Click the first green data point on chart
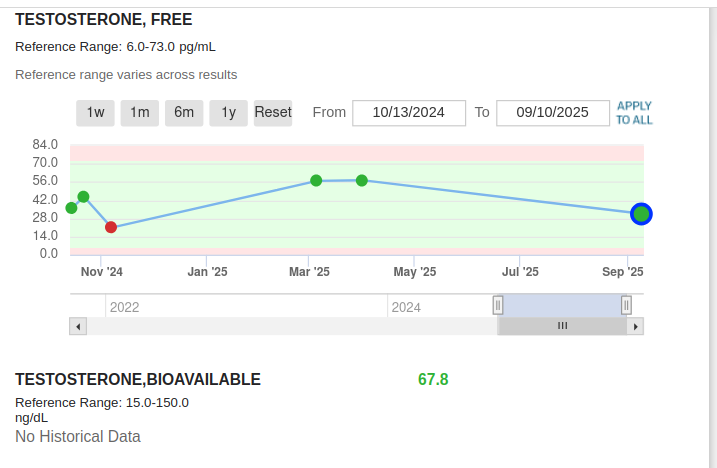The width and height of the screenshot is (717, 468). [71, 208]
